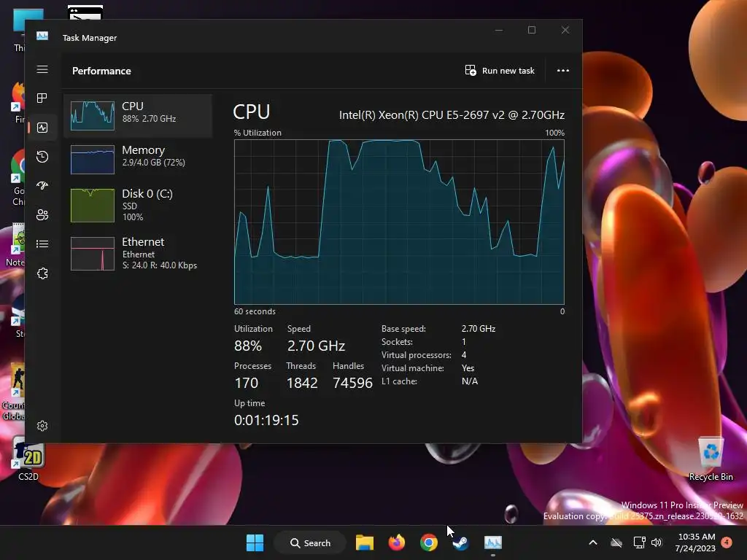Select the CPU performance entry
This screenshot has width=747, height=560.
(x=138, y=116)
